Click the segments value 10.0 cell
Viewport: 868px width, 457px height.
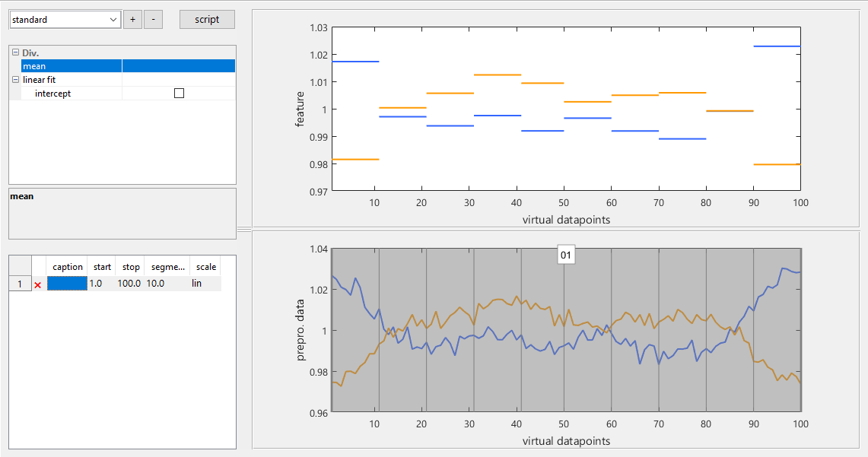166,284
